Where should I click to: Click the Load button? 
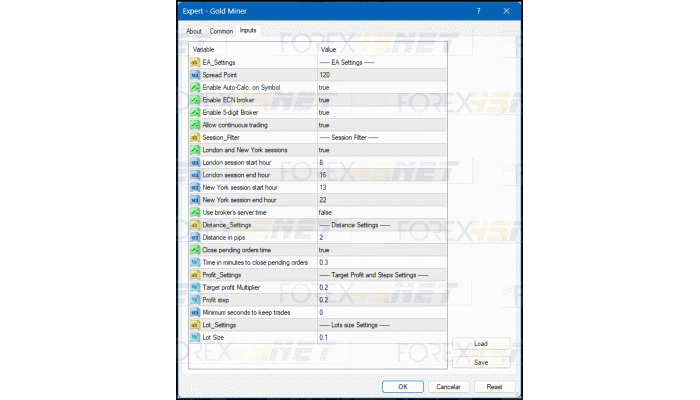tap(480, 345)
